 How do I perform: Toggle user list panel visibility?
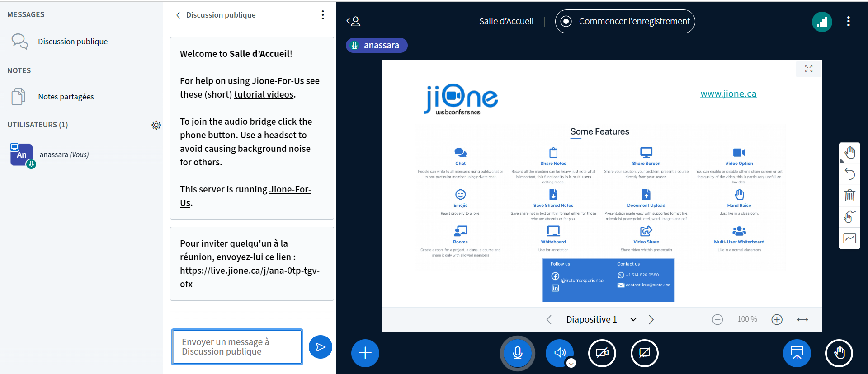click(x=354, y=21)
